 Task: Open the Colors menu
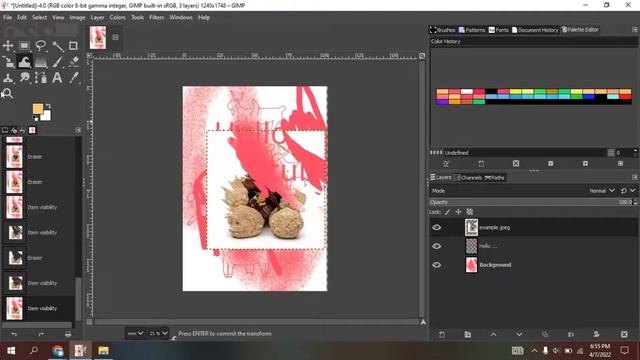coord(118,17)
